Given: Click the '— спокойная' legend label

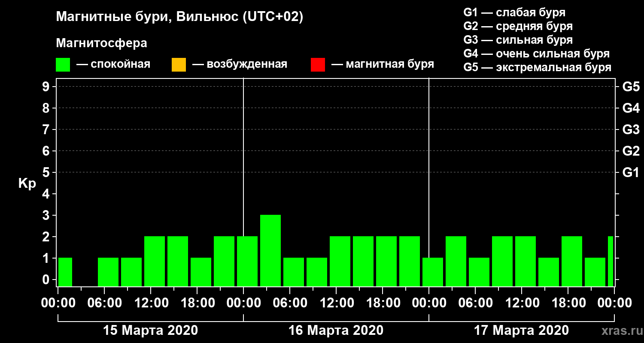Looking at the screenshot, I should coord(113,64).
